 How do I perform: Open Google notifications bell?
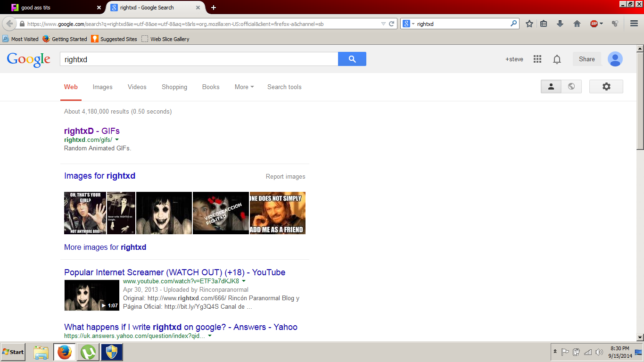(557, 59)
